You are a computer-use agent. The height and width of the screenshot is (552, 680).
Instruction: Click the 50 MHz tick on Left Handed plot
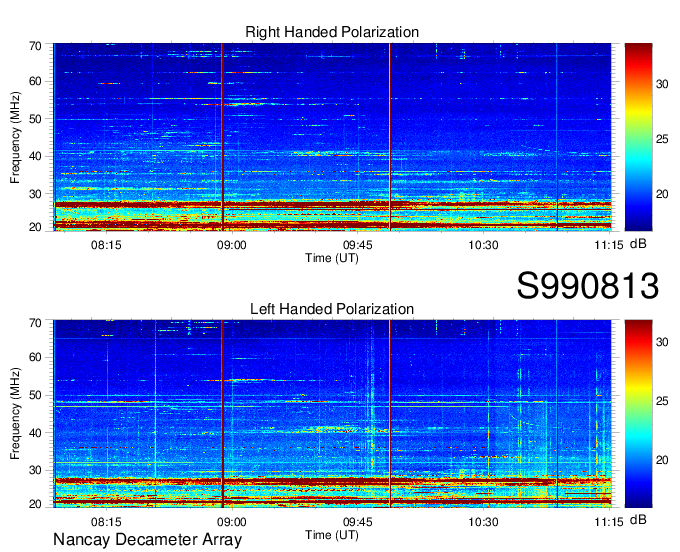35,395
